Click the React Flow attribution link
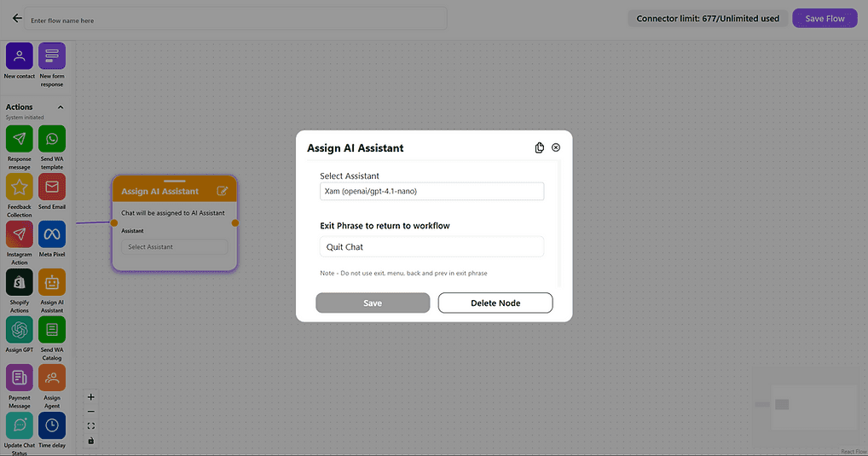Screen dimensions: 868x456 click(854, 452)
